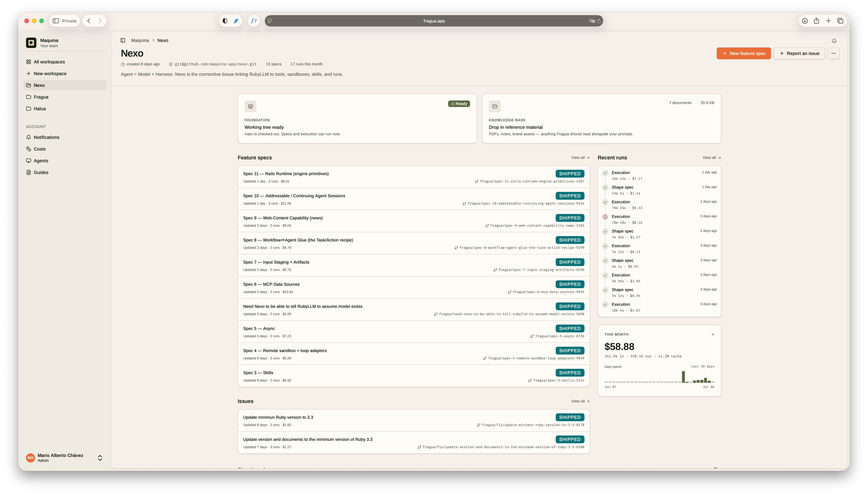This screenshot has width=868, height=495.
Task: Open issue Update version and documents Ruby 3.3
Action: pyautogui.click(x=413, y=443)
